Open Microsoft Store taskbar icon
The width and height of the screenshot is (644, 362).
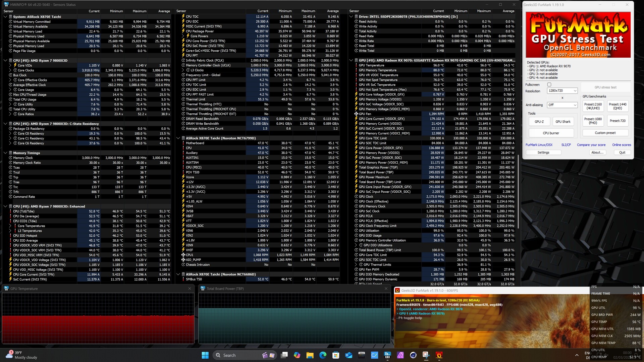(x=335, y=355)
